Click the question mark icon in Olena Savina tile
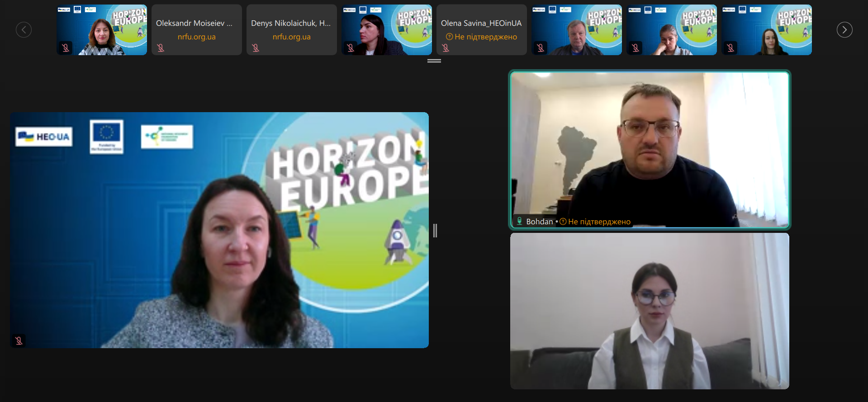The width and height of the screenshot is (868, 402). (449, 37)
